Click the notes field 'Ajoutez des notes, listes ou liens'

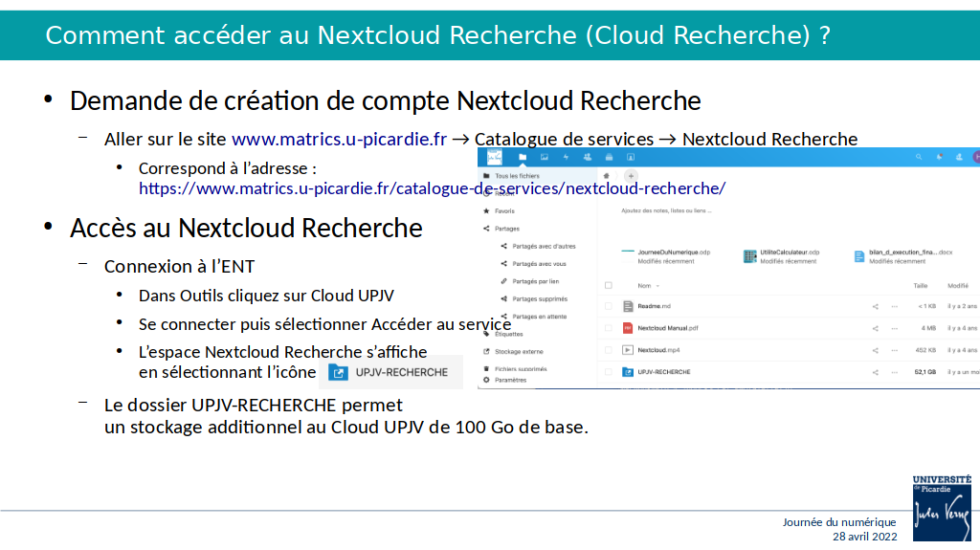[666, 210]
